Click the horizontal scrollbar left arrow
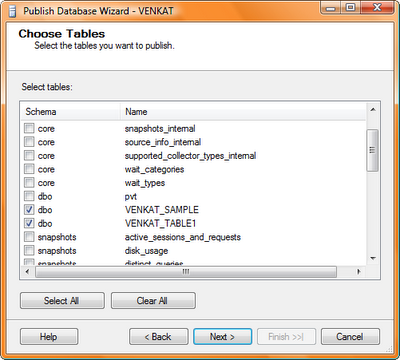 point(28,272)
